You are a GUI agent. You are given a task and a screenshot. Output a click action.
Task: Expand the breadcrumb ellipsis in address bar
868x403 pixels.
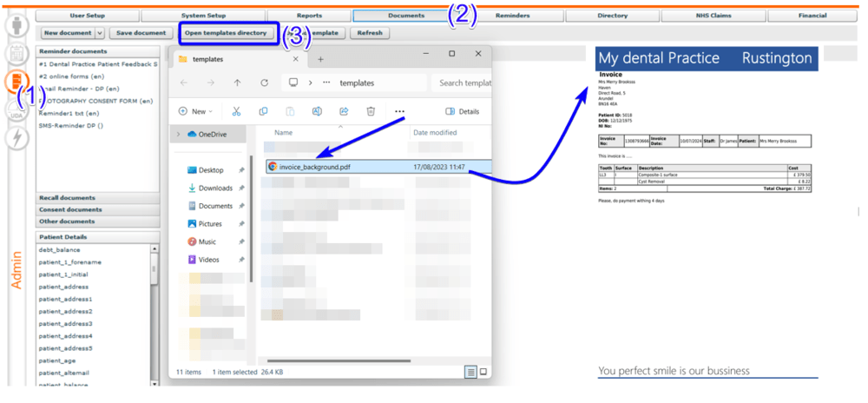pos(326,83)
